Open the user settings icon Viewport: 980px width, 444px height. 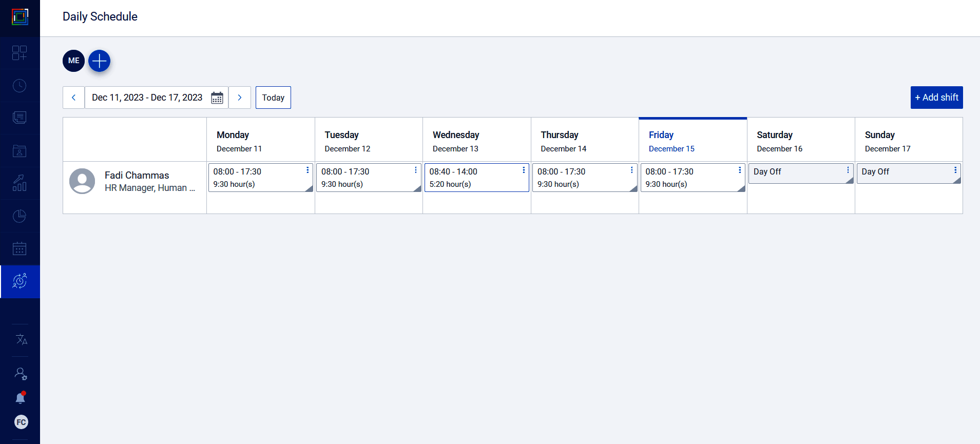click(x=21, y=374)
